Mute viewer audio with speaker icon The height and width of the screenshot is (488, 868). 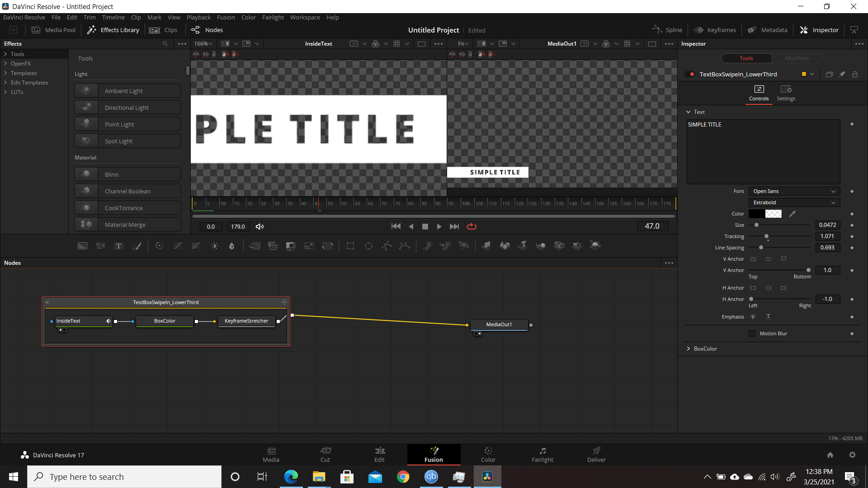pos(259,226)
